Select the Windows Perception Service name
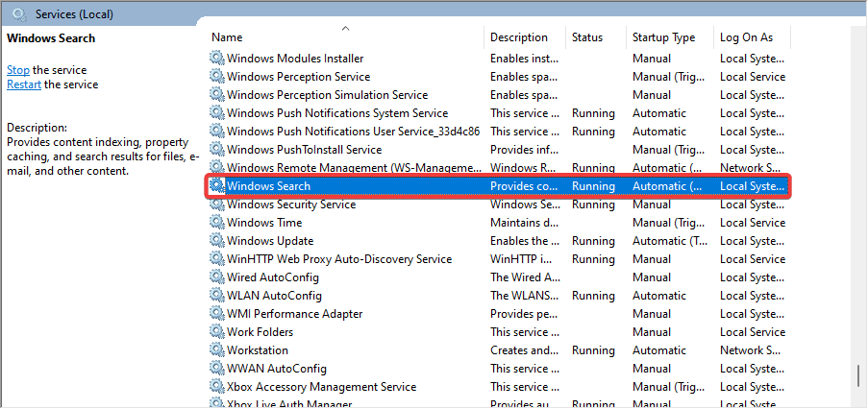 (298, 76)
